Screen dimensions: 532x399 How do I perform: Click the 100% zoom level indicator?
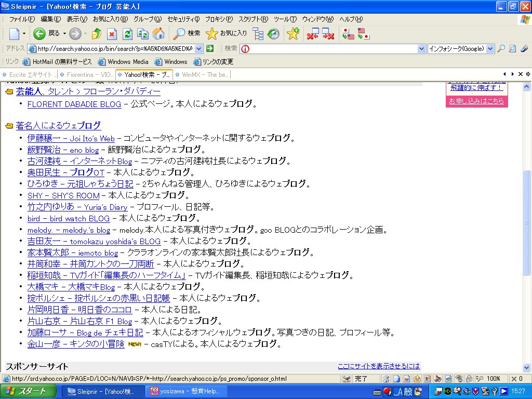tap(494, 379)
